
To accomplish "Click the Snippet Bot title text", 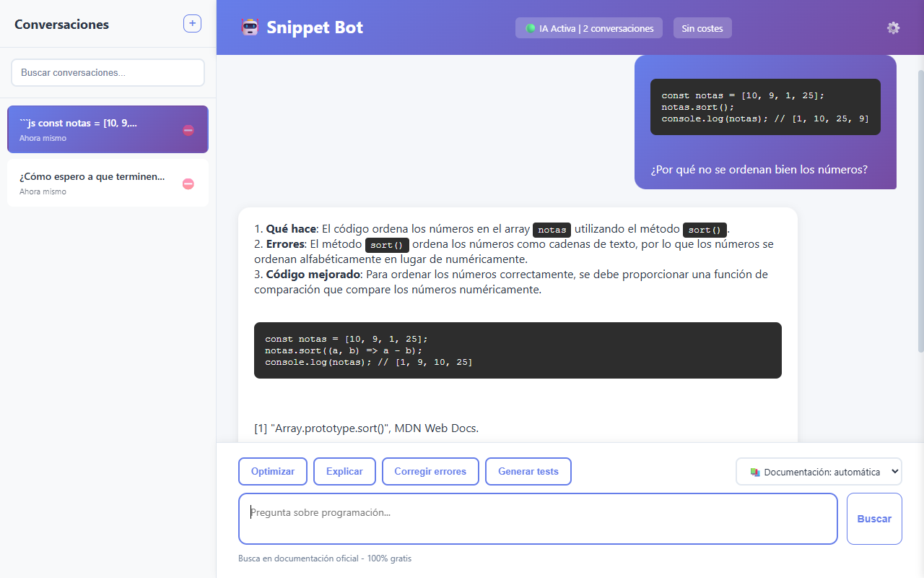I will (315, 27).
